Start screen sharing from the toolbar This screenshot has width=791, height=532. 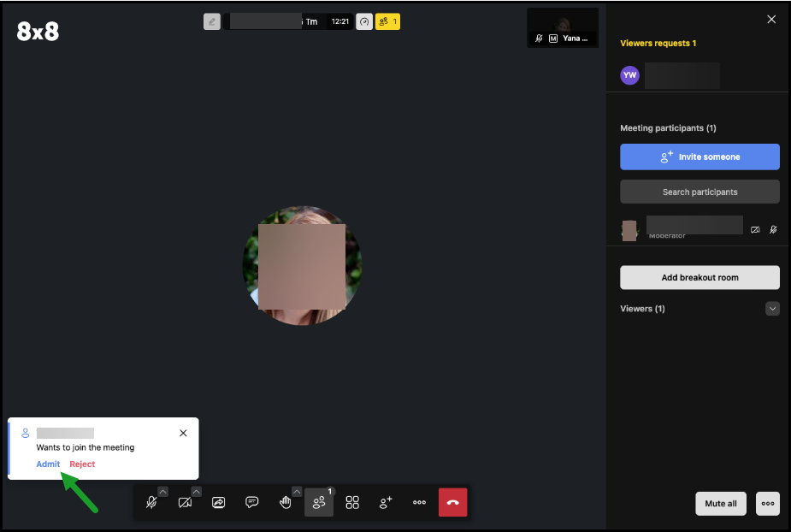click(x=218, y=503)
